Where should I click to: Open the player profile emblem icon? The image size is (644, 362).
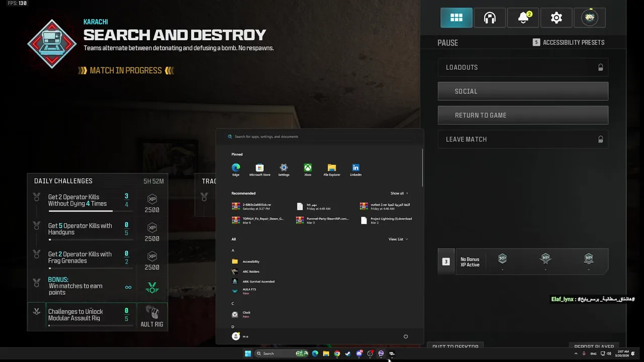coord(590,18)
